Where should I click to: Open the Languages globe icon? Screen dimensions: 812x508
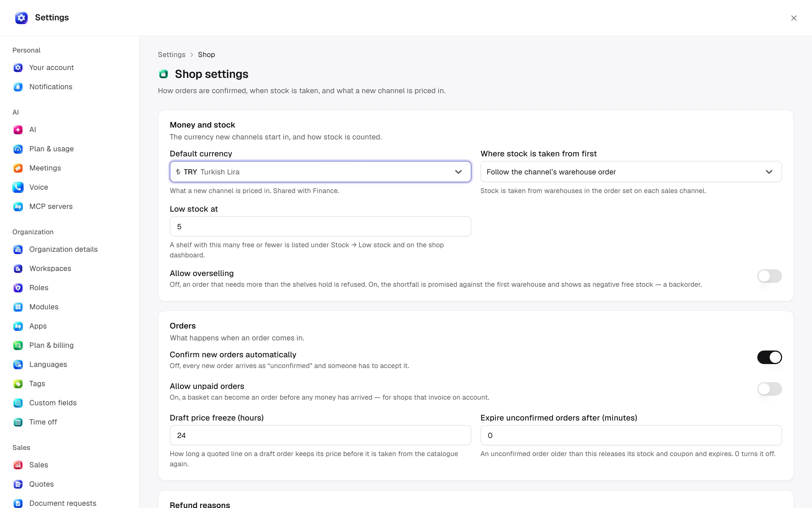pos(18,364)
